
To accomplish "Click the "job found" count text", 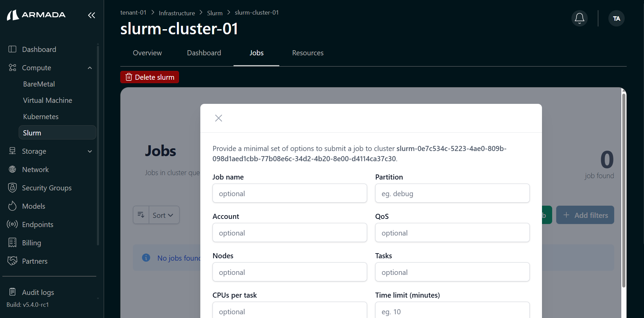I will [599, 176].
